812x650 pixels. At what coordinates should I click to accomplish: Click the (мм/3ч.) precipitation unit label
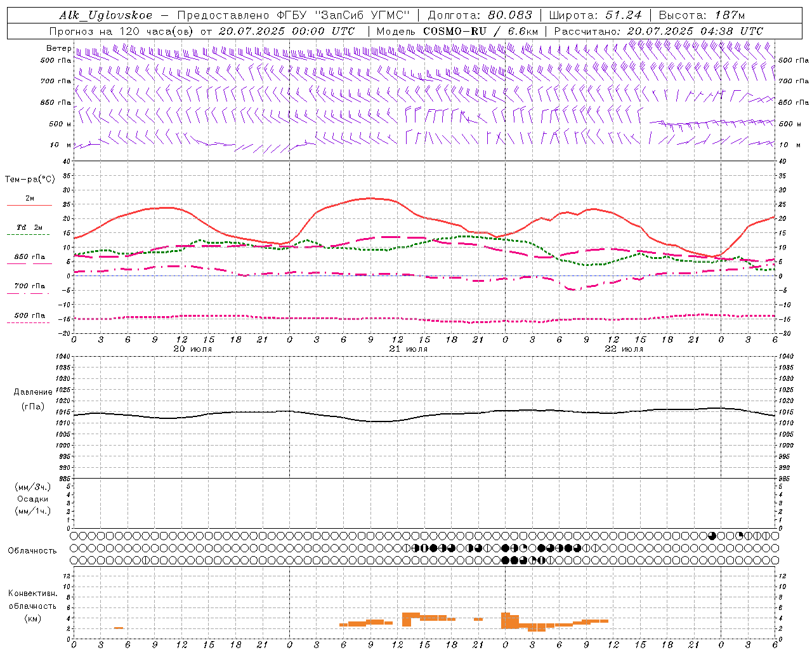pyautogui.click(x=33, y=487)
